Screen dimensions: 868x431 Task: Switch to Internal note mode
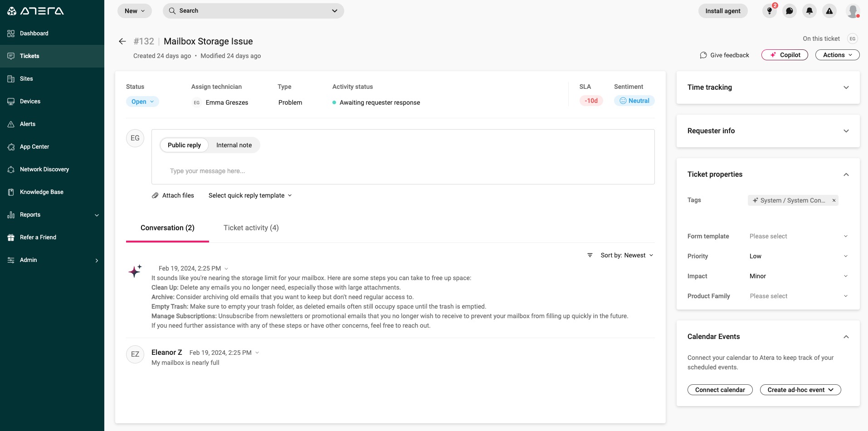234,145
